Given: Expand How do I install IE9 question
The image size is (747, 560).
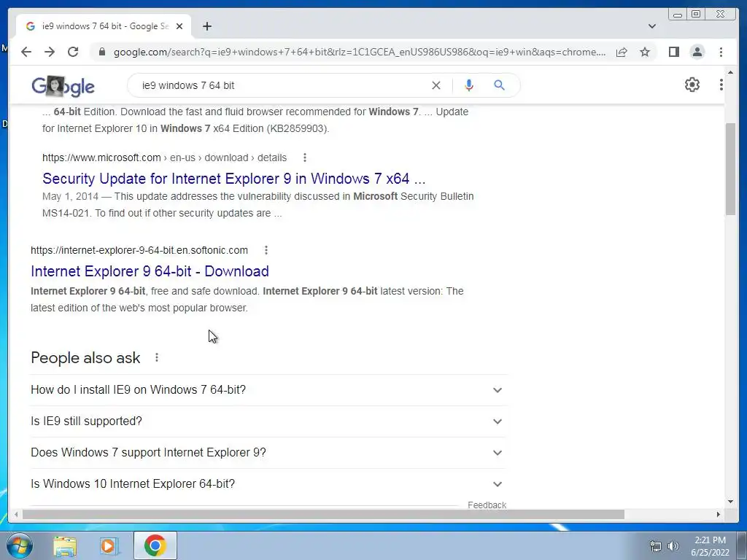Looking at the screenshot, I should coord(267,390).
